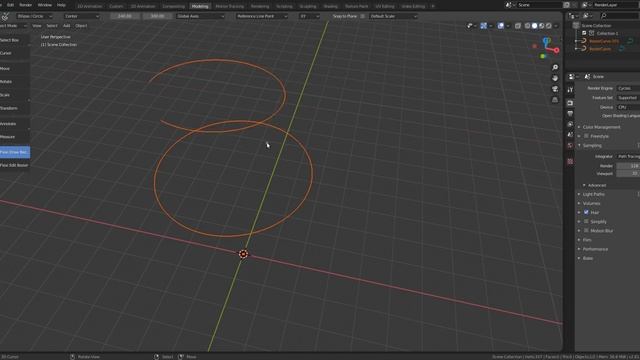Switch to the Modeling workspace tab
The image size is (640, 360).
200,6
